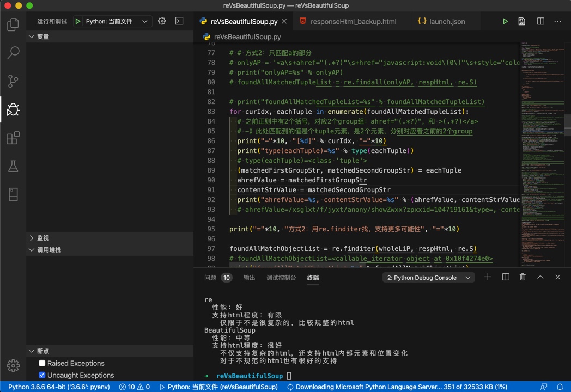The image size is (571, 392).
Task: Open the feedback icon in status bar
Action: [x=543, y=387]
